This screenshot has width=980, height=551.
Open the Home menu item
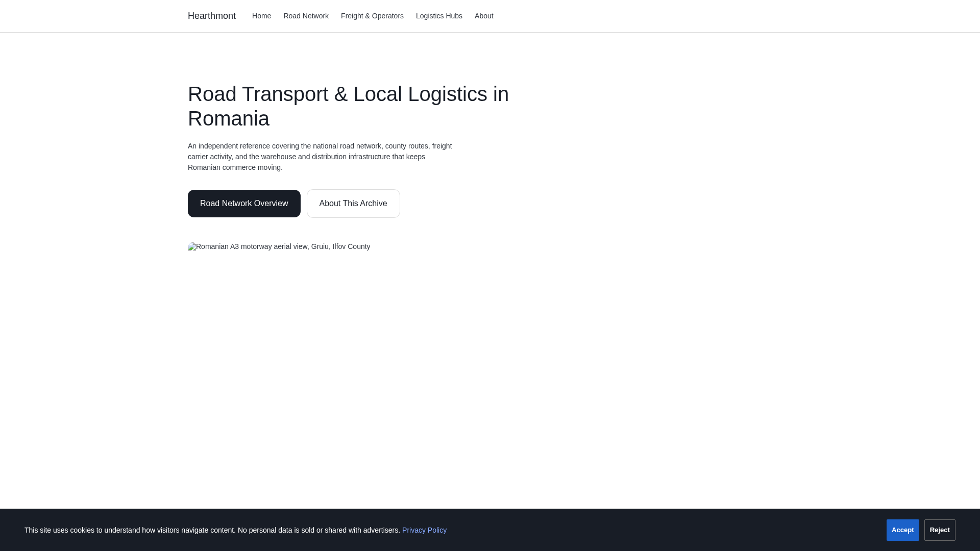[261, 16]
